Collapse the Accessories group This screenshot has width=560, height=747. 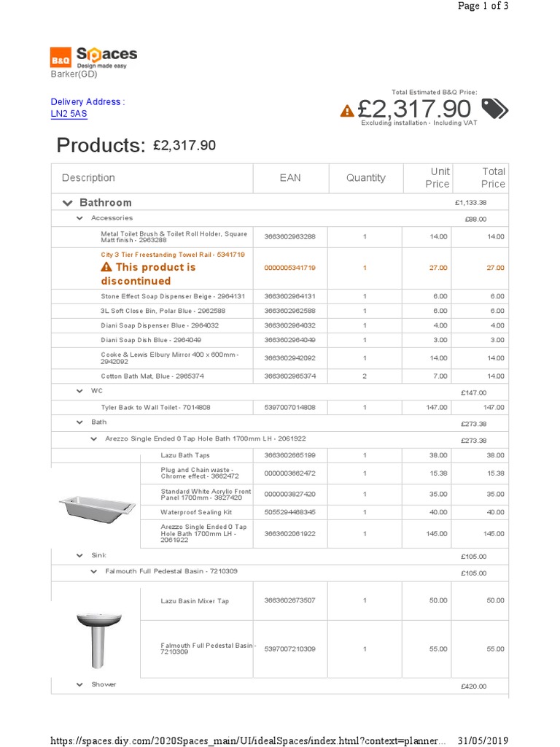coord(79,218)
